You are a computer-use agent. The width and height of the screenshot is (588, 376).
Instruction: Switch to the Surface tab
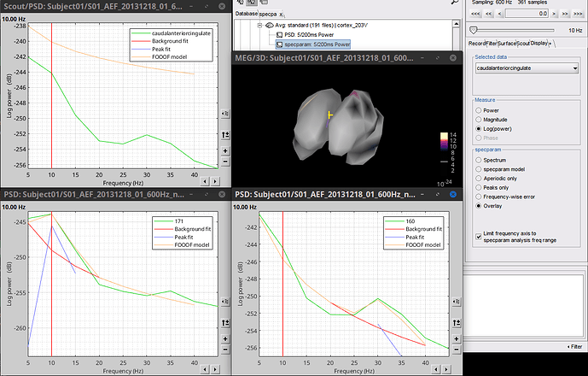[x=507, y=44]
